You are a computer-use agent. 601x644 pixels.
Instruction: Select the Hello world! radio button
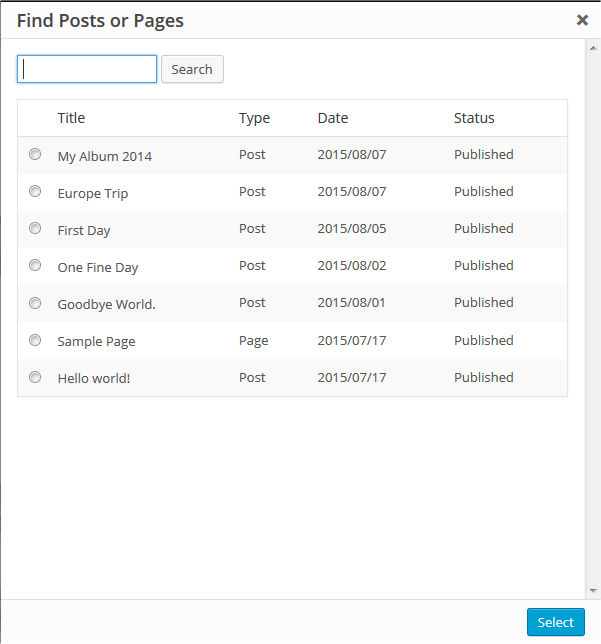[35, 377]
